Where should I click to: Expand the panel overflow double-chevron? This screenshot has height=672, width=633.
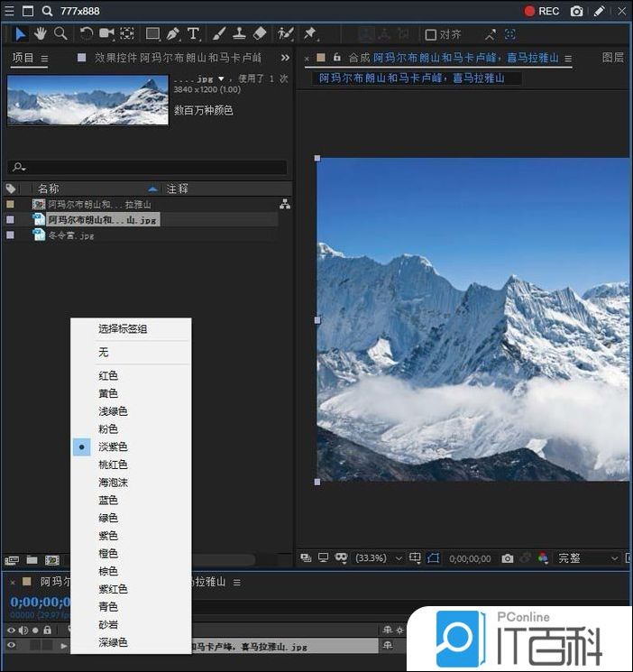tap(285, 58)
